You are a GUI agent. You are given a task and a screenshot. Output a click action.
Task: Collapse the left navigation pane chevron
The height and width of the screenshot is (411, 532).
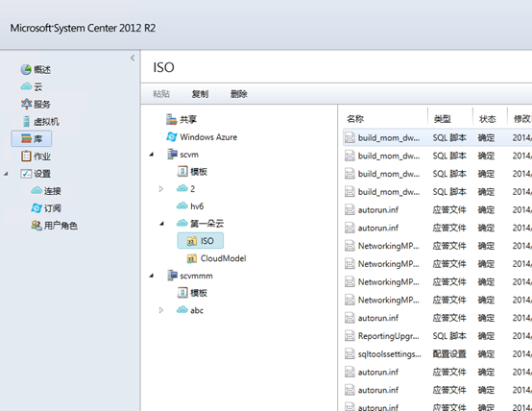133,58
